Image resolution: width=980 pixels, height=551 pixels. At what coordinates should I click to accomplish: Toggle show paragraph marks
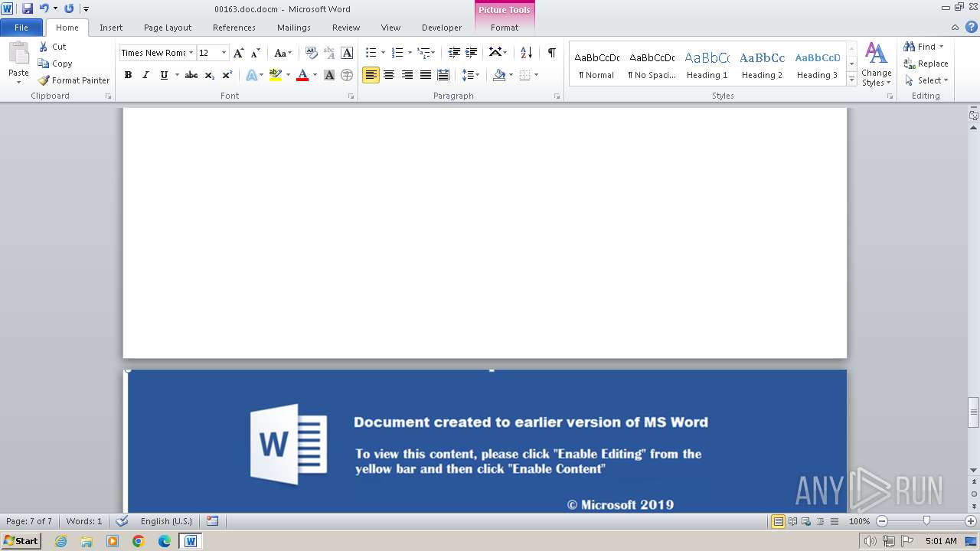click(551, 53)
